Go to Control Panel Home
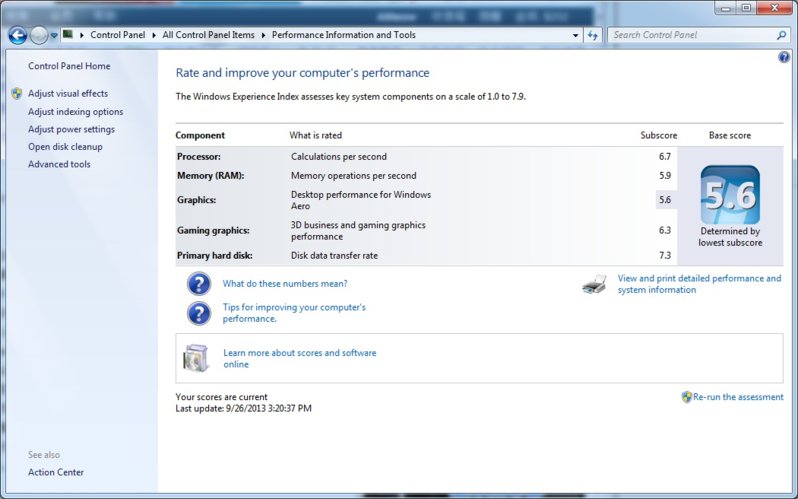This screenshot has width=798, height=499. pyautogui.click(x=69, y=66)
